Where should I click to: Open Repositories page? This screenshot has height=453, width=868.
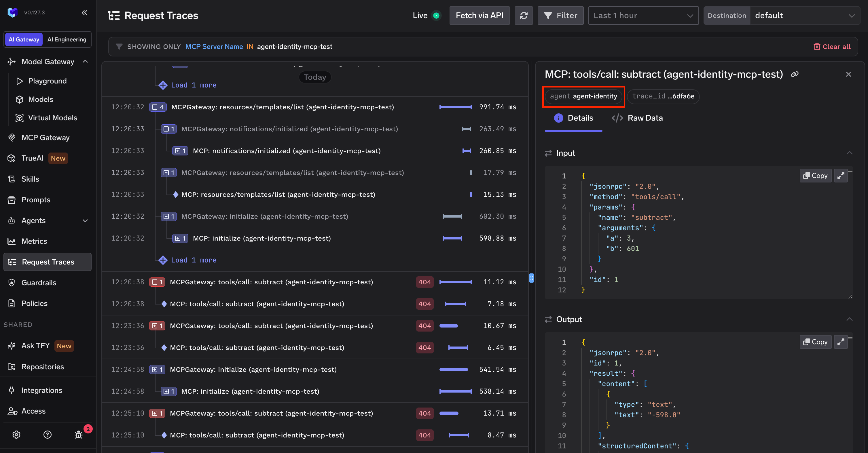click(x=42, y=366)
